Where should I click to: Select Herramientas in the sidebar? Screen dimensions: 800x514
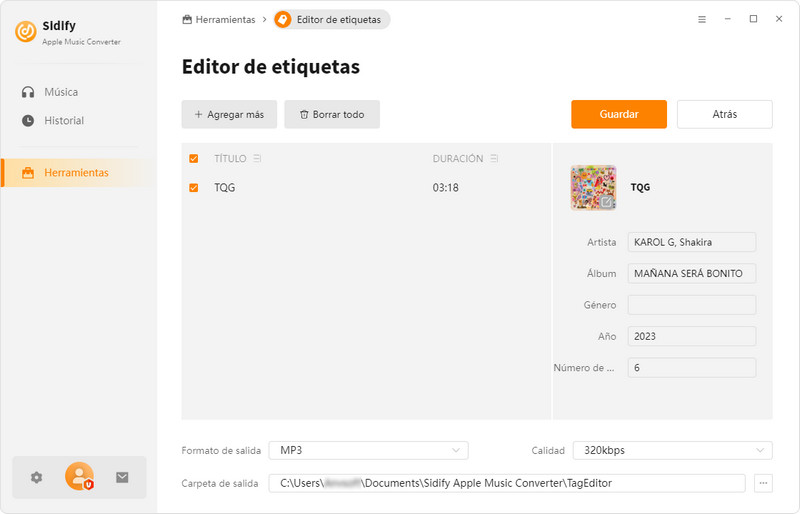(77, 173)
